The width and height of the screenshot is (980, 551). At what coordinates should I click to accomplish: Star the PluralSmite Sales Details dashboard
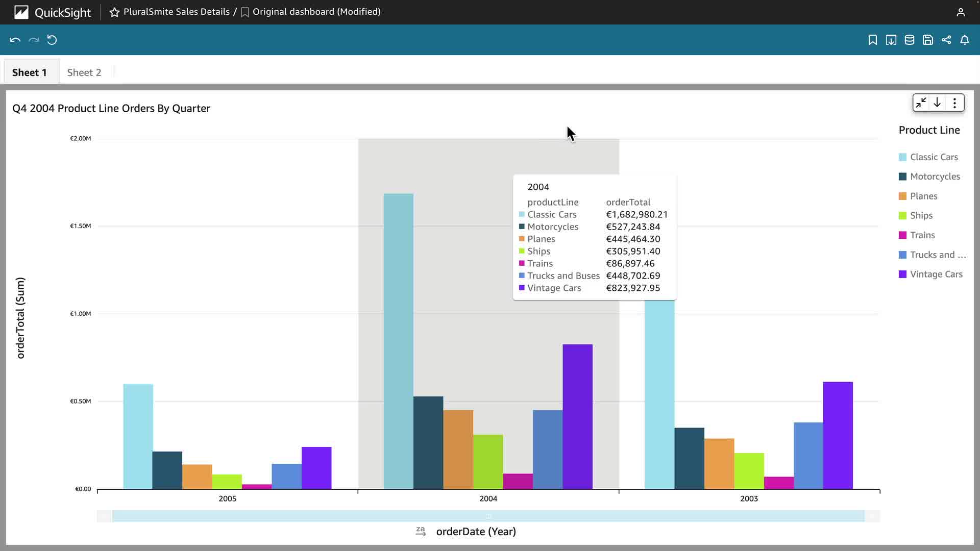point(114,12)
